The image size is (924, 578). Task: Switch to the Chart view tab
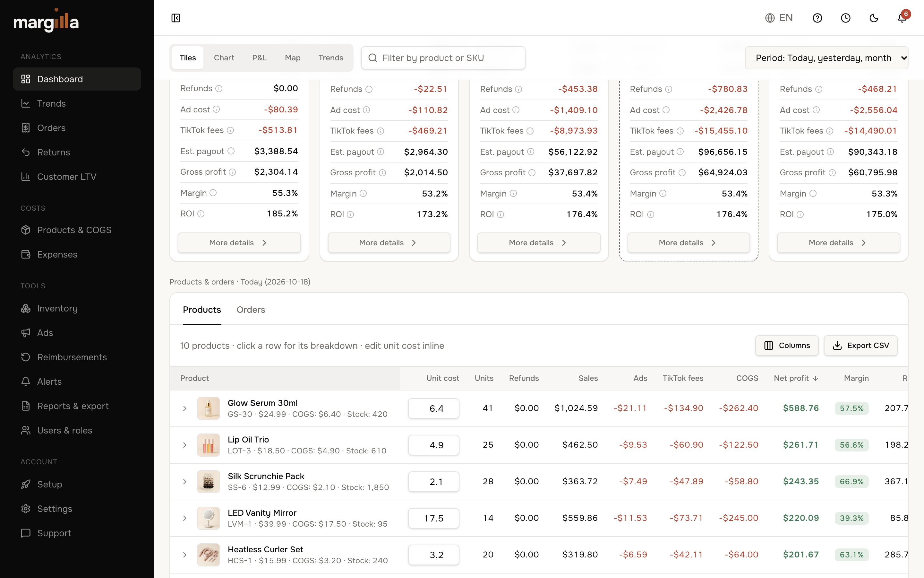[224, 58]
